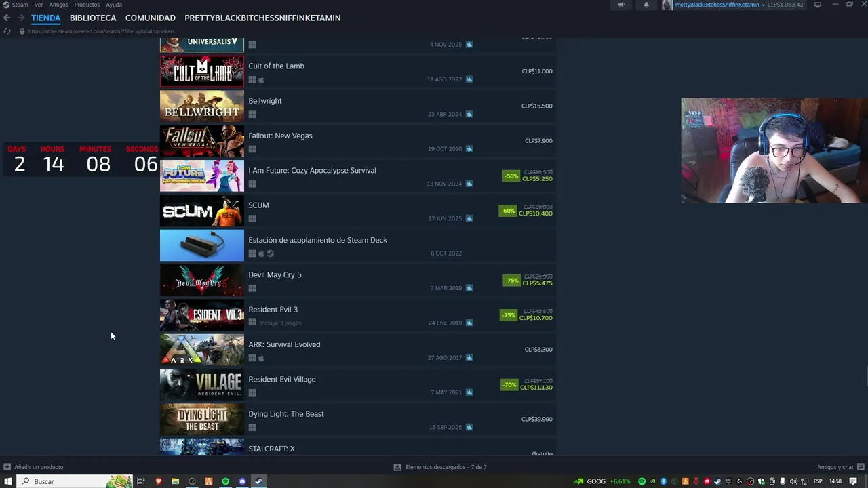Click the 14:58 taskbar clock
Viewport: 868px width, 488px height.
tap(835, 481)
